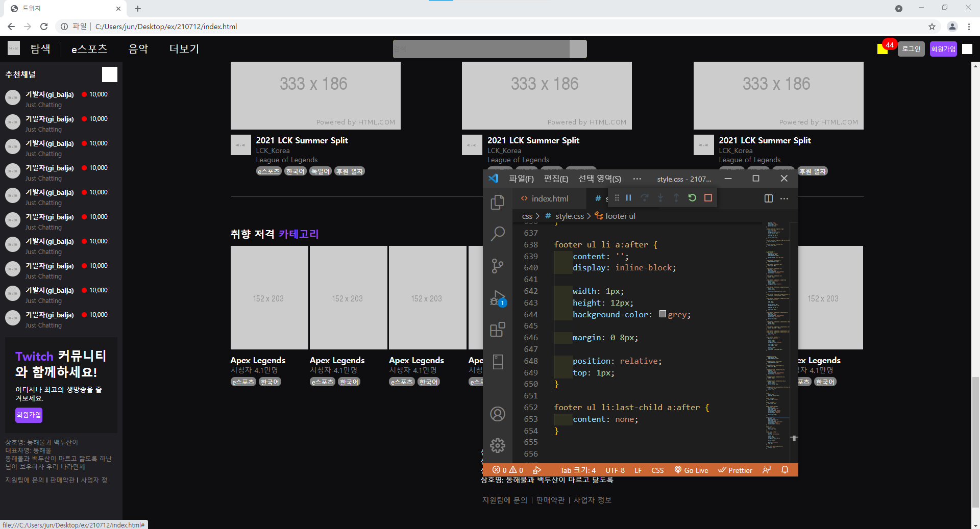Open a new Chrome tab
This screenshot has height=529, width=980.
[x=138, y=9]
